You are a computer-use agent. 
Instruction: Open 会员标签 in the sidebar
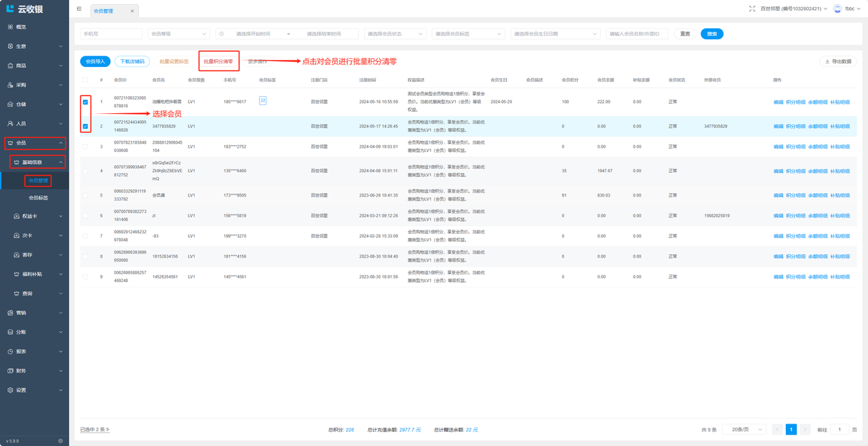39,198
